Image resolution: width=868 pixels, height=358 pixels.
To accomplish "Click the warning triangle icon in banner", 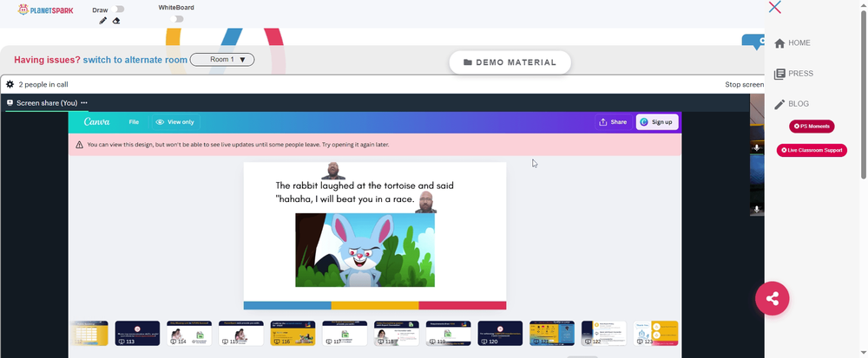I will click(x=80, y=145).
